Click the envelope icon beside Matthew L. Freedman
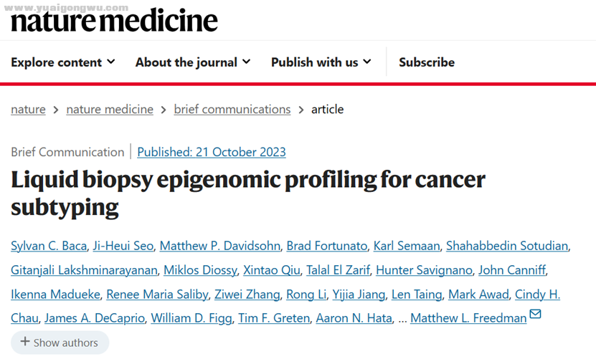The image size is (596, 364). (535, 314)
